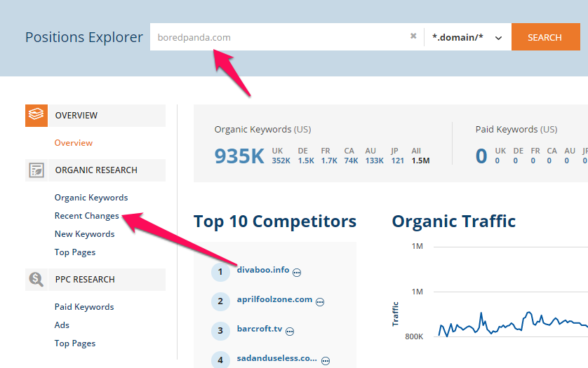Click the PPC Research magnifier icon

point(36,280)
